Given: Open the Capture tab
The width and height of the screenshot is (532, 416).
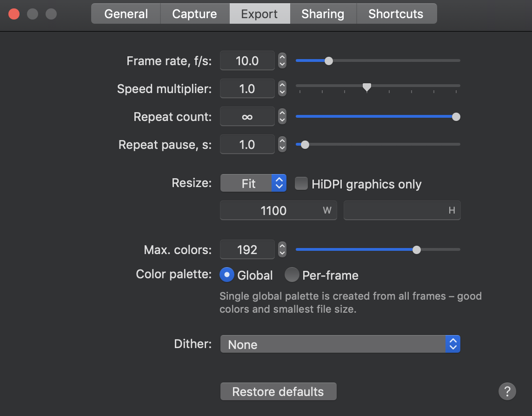Looking at the screenshot, I should pos(194,13).
